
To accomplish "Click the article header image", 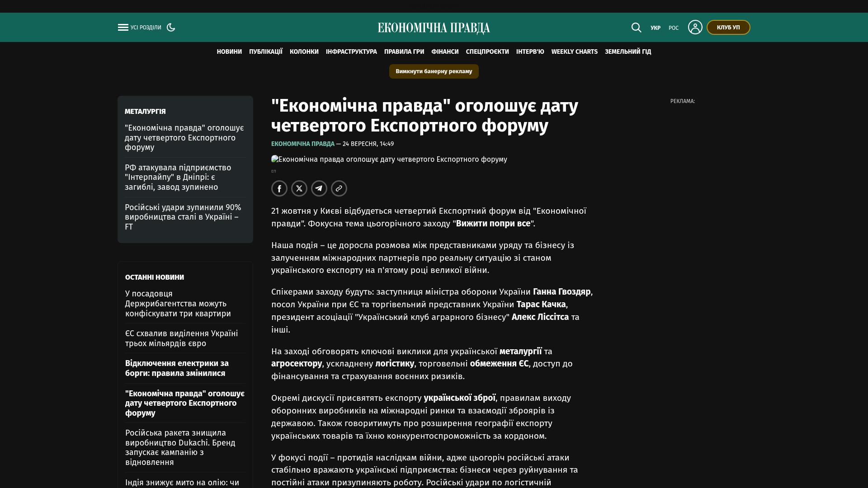I will (x=389, y=160).
